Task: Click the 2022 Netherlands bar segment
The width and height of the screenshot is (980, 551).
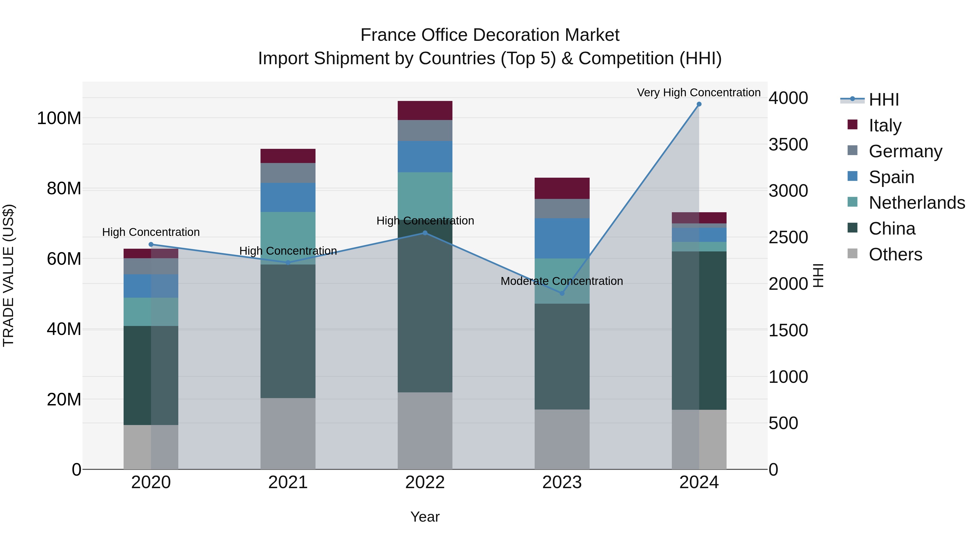Action: pos(425,196)
